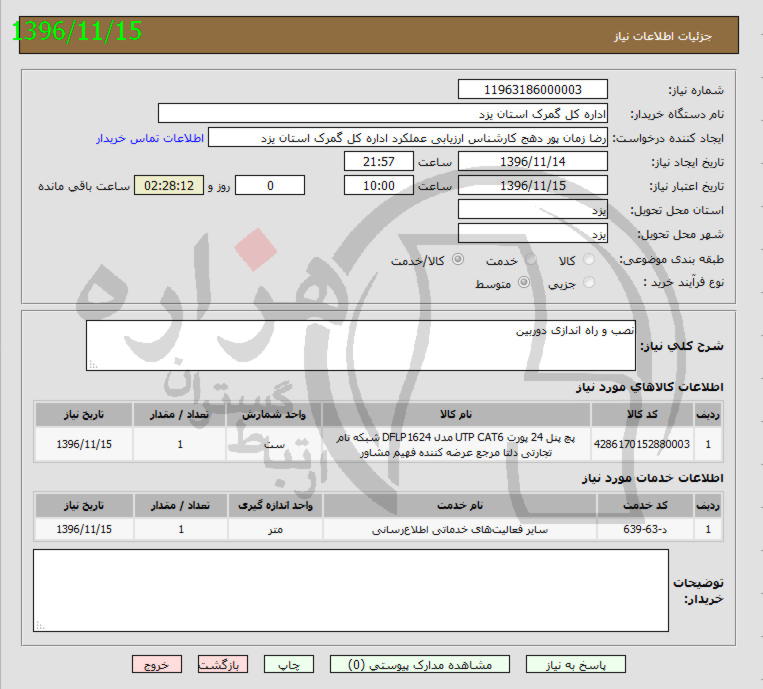
Task: Click اطلاعات خدمات مورد نیاز heading
Action: (x=653, y=478)
